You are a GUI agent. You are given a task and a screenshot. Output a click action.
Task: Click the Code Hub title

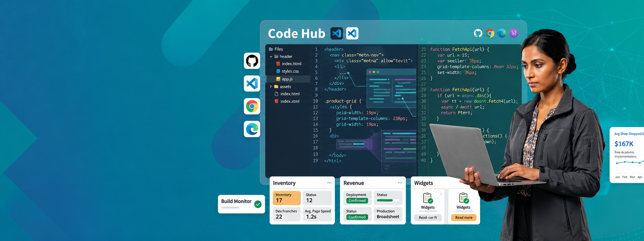[297, 33]
